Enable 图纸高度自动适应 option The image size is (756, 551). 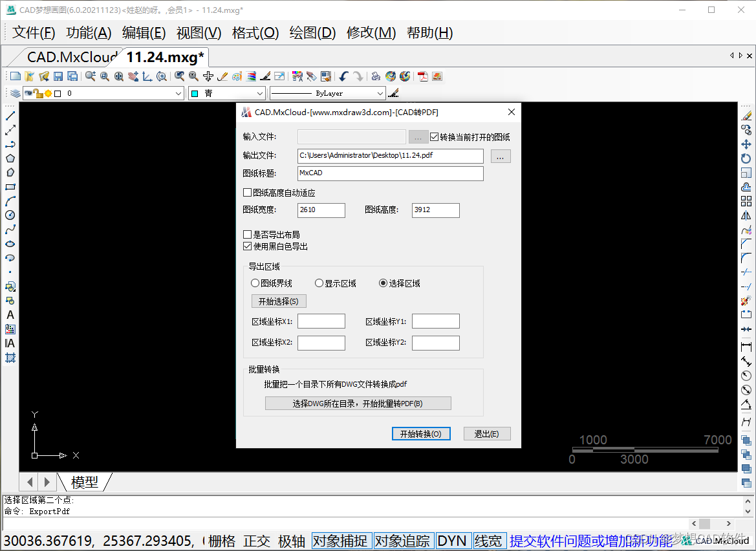point(247,193)
